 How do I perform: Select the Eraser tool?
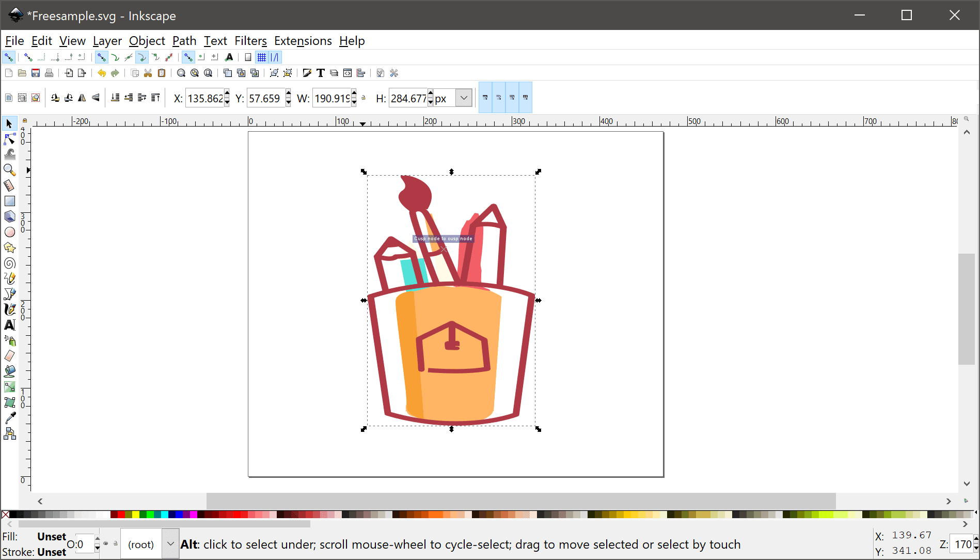pyautogui.click(x=9, y=356)
